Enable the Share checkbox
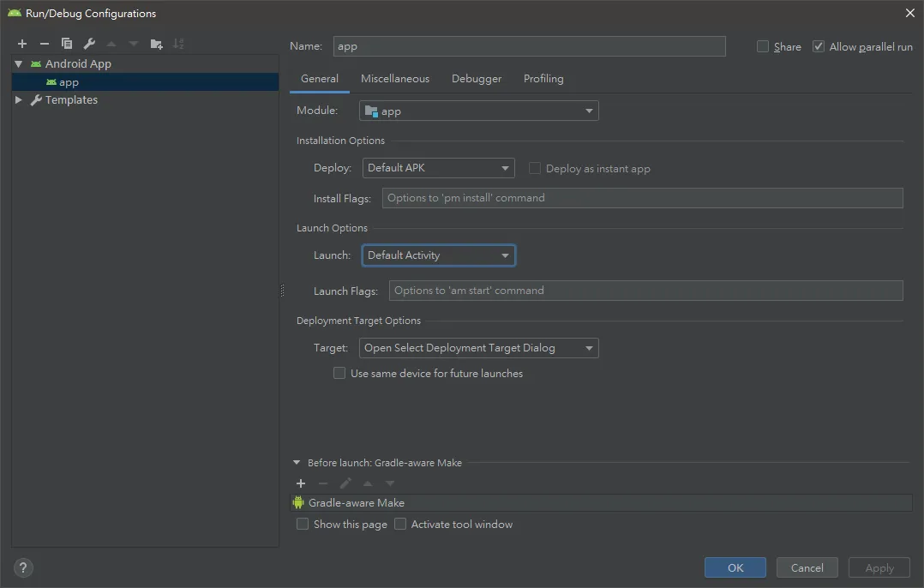924x588 pixels. point(763,47)
